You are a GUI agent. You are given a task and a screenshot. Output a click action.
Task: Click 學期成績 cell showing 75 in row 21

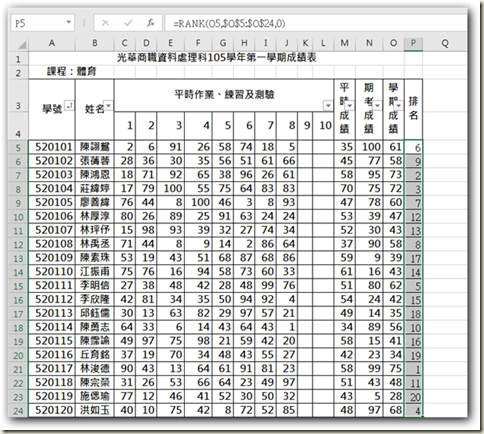(394, 369)
